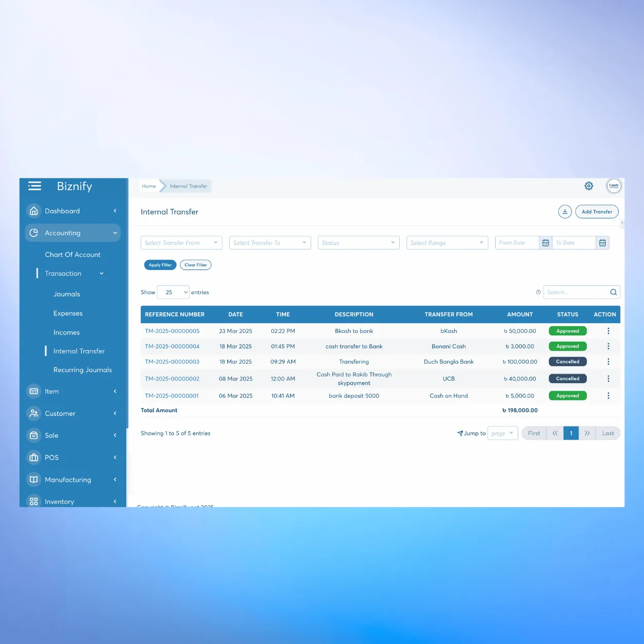Open the Status filter dropdown
The height and width of the screenshot is (644, 644).
click(359, 243)
